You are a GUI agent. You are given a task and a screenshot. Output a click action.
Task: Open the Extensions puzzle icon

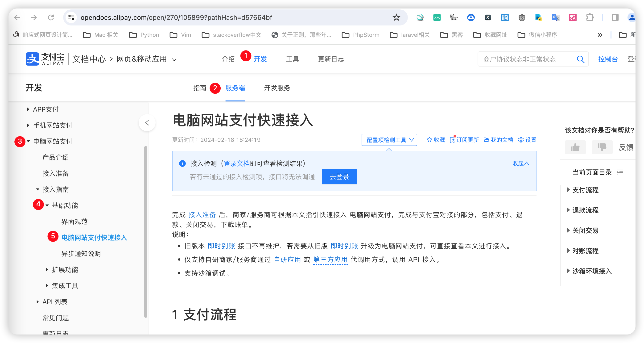coord(590,17)
